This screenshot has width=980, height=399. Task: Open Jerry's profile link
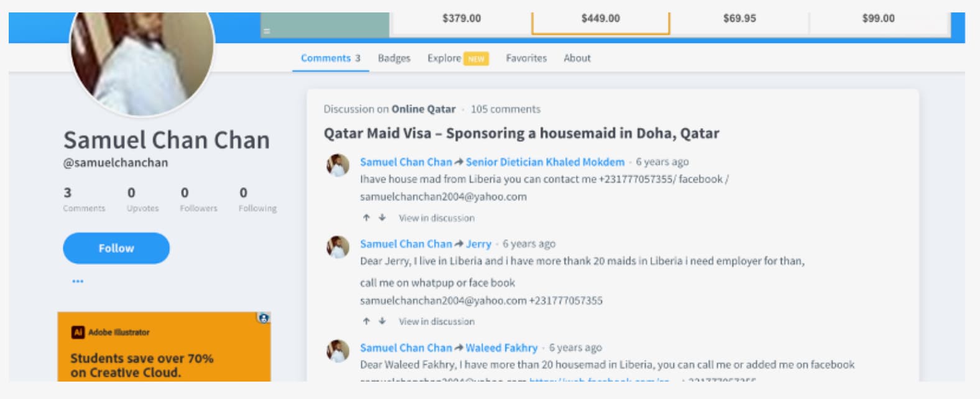479,244
